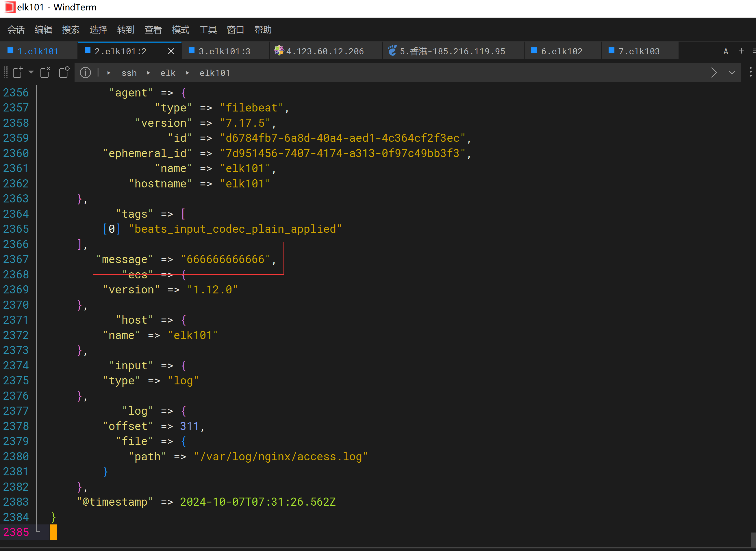Expand the address bar down chevron
The width and height of the screenshot is (756, 551).
732,72
